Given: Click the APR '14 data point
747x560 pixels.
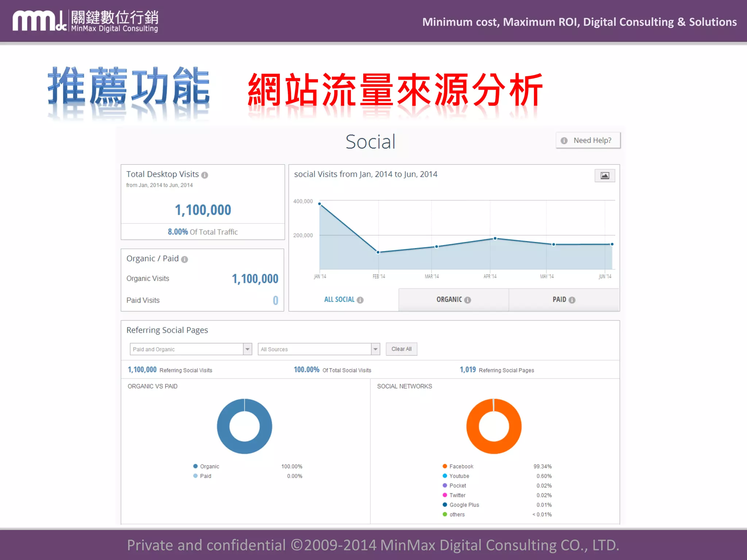Looking at the screenshot, I should point(495,238).
